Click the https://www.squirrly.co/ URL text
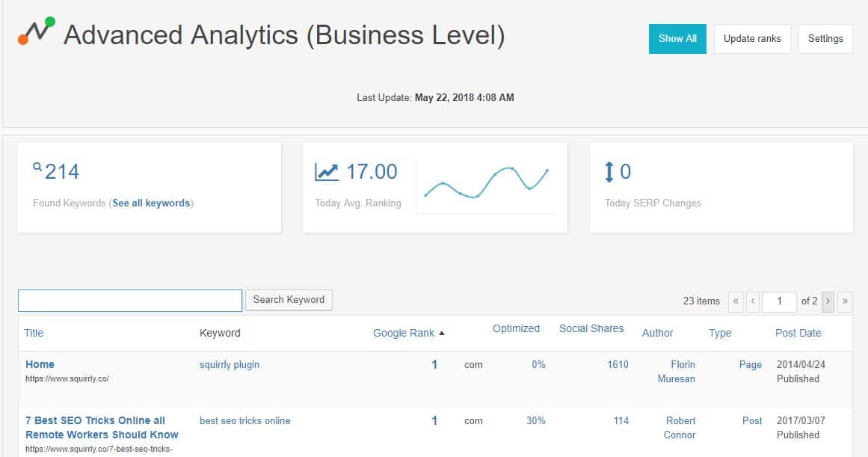The height and width of the screenshot is (457, 868). [67, 379]
